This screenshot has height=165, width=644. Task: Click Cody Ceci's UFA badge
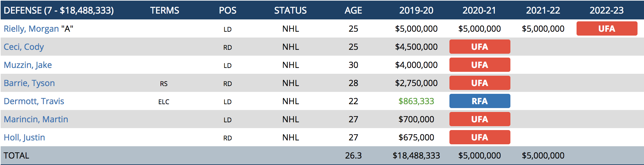pos(480,47)
